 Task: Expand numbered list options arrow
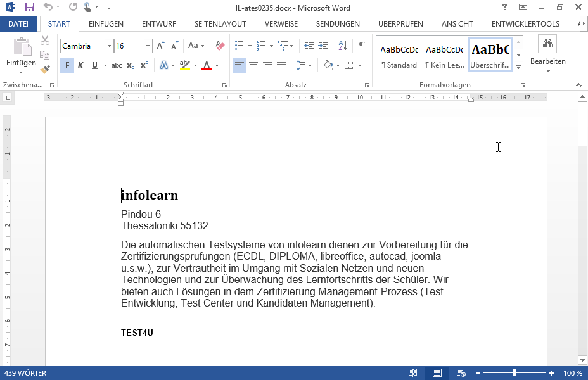271,46
